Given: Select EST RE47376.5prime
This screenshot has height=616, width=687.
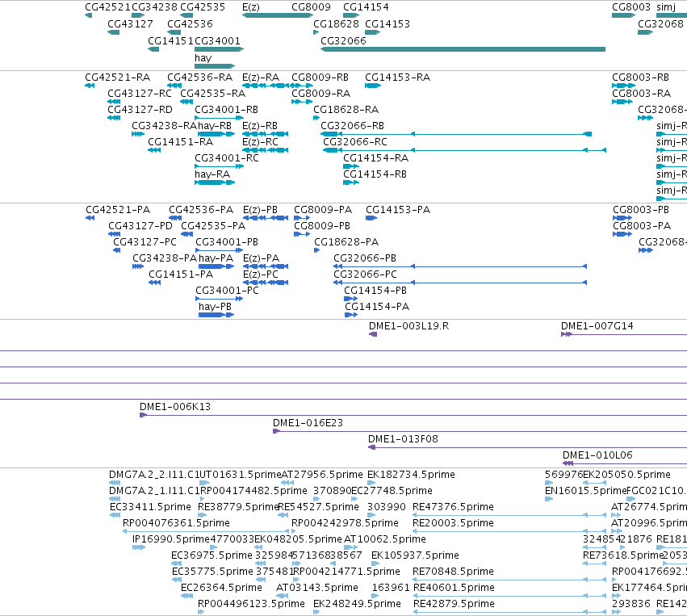Looking at the screenshot, I should click(453, 507).
